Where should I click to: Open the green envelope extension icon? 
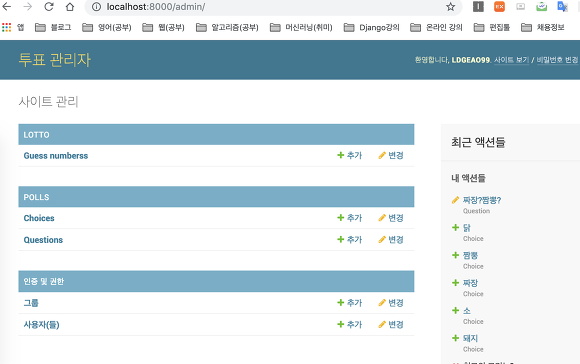pos(542,7)
